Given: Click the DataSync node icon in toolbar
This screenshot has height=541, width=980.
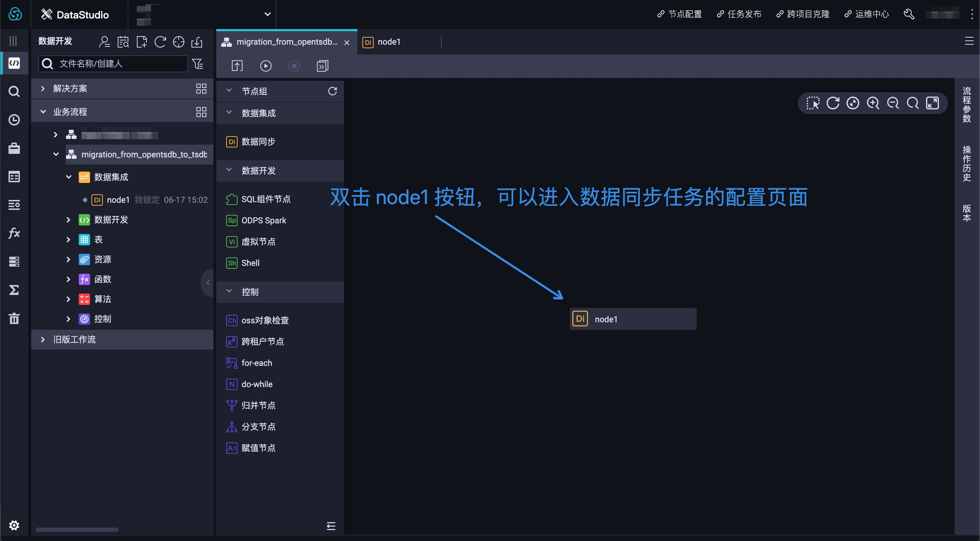Looking at the screenshot, I should (231, 141).
